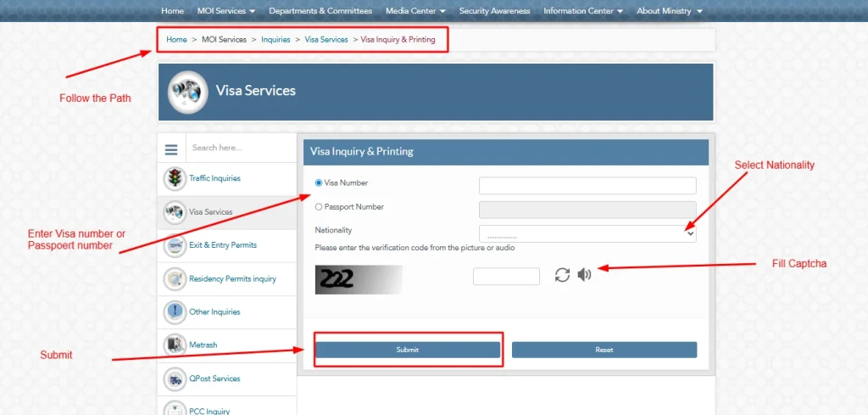868x415 pixels.
Task: Expand the MOI Services menu
Action: point(226,11)
